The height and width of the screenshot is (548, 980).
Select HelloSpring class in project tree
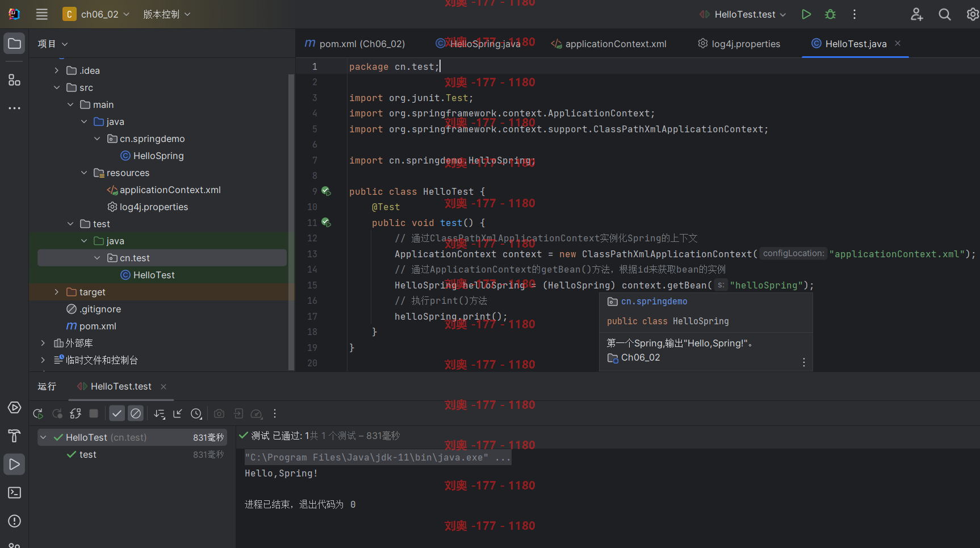click(152, 156)
